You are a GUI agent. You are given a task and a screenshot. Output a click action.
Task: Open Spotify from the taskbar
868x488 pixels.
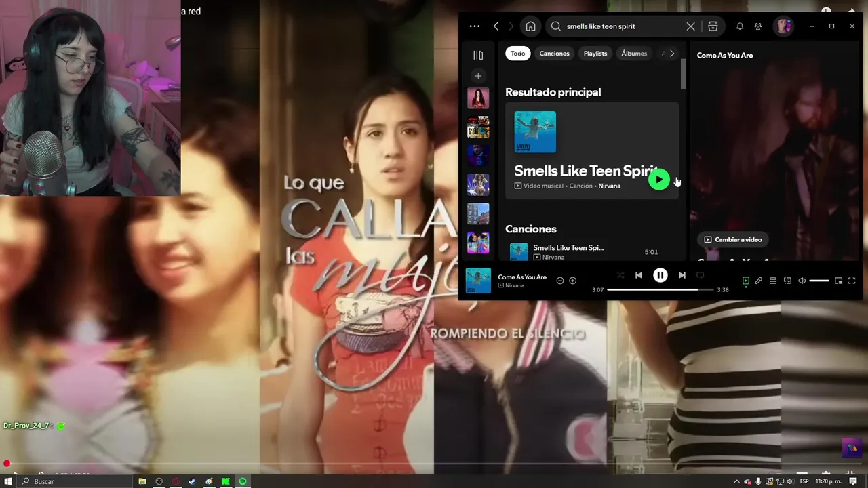(x=243, y=481)
